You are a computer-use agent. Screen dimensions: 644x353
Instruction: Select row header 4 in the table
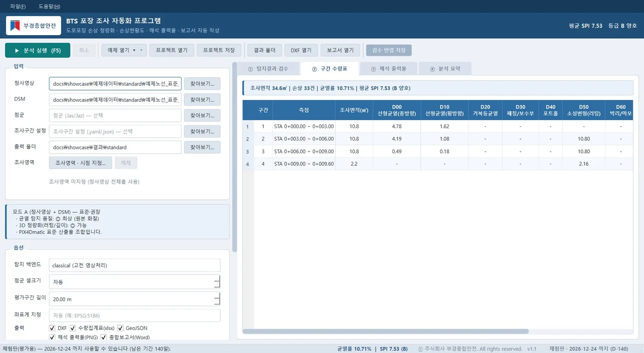[248, 164]
